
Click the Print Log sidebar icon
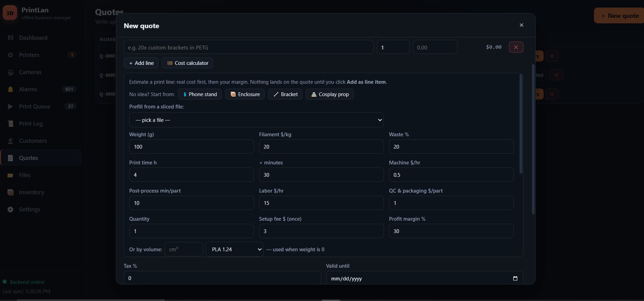point(11,124)
